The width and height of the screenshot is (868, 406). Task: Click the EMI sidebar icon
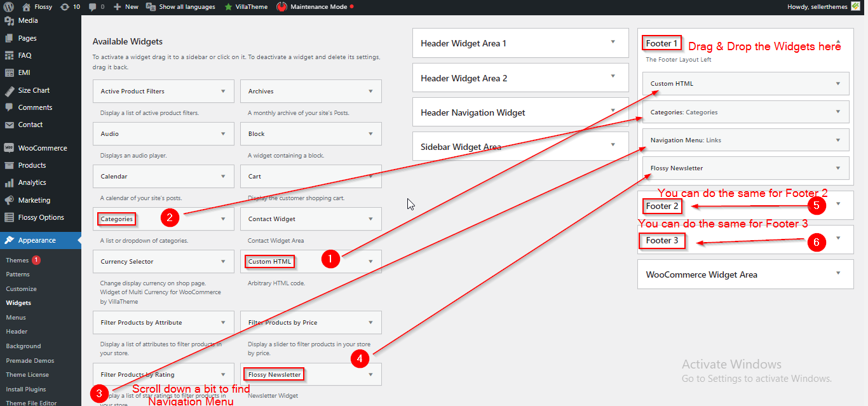tap(9, 72)
